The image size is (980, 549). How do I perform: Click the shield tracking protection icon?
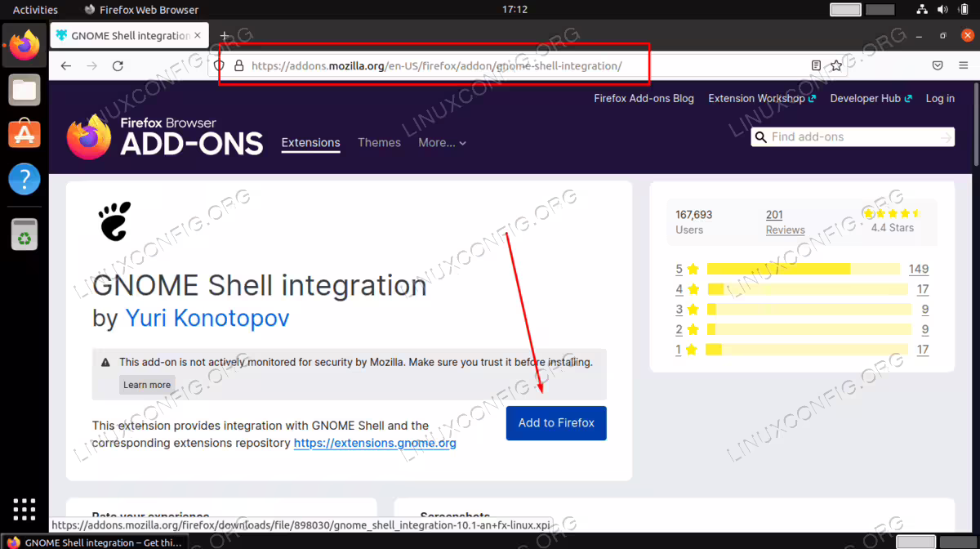tap(219, 66)
